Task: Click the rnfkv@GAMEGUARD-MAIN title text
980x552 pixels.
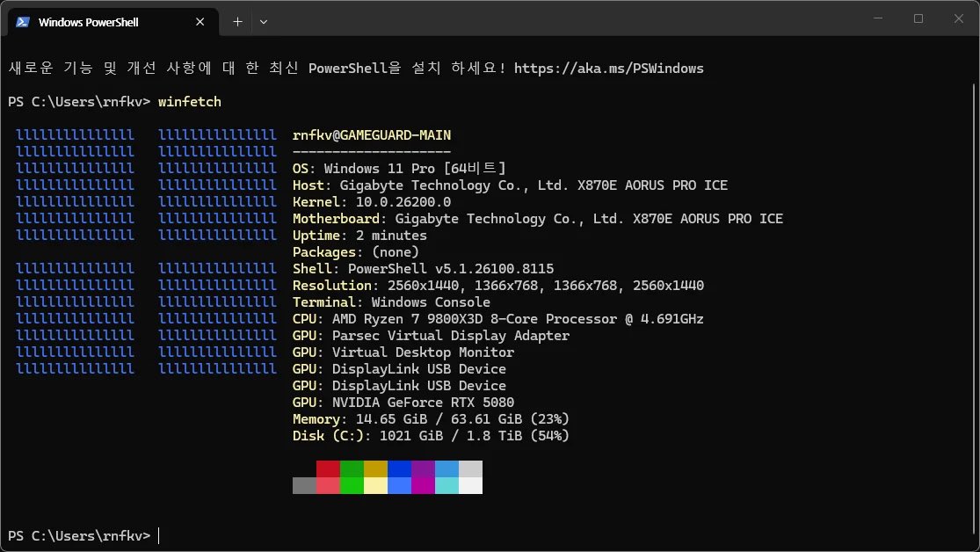Action: click(x=371, y=135)
